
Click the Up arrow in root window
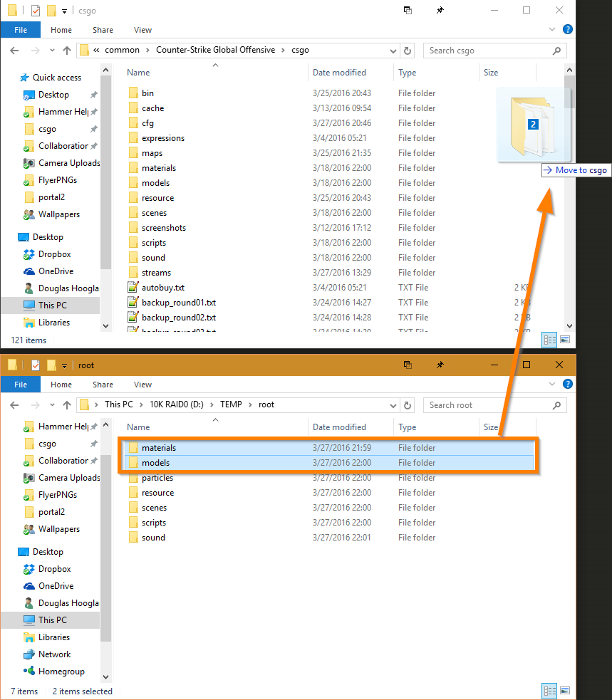point(67,405)
